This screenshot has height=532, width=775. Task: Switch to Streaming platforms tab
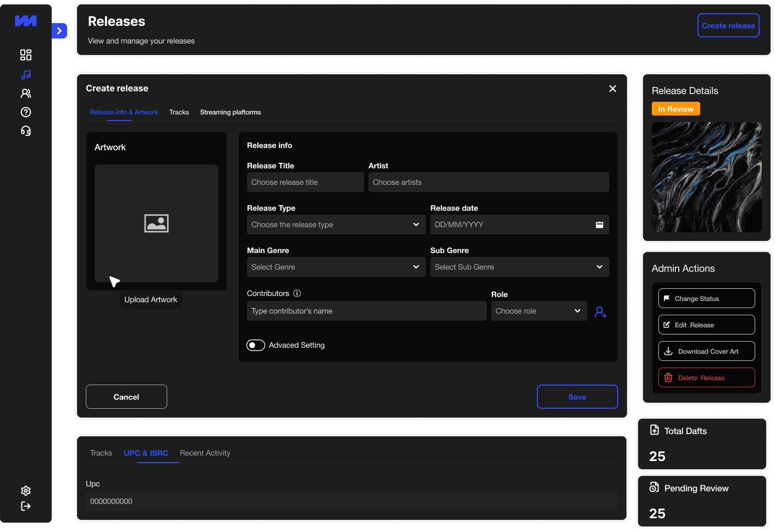[x=230, y=112]
